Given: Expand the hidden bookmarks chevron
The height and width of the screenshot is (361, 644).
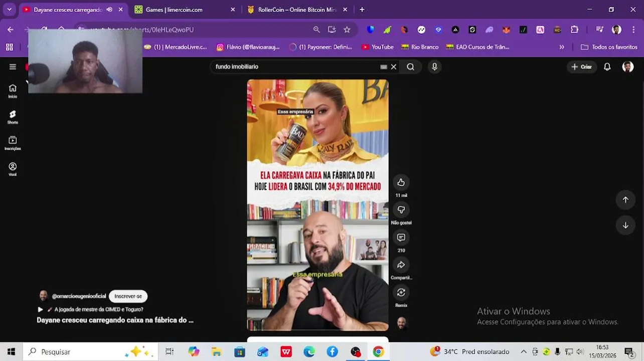Looking at the screenshot, I should [562, 47].
